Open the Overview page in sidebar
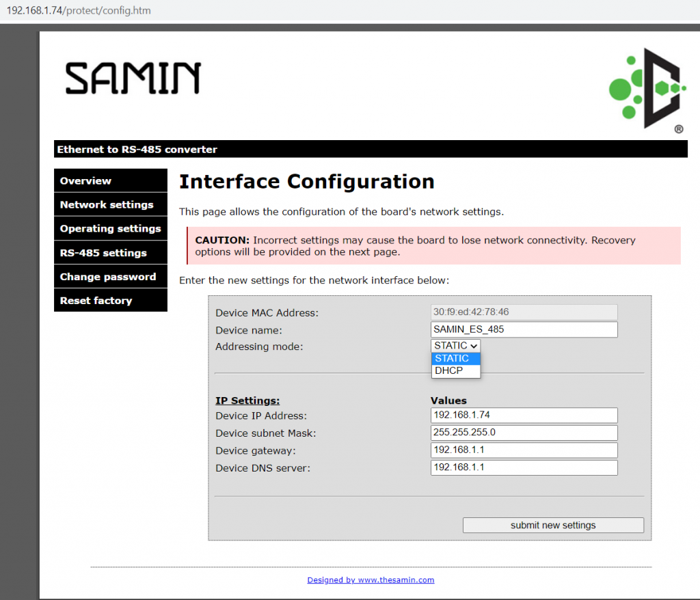Viewport: 700px width, 600px height. (110, 181)
